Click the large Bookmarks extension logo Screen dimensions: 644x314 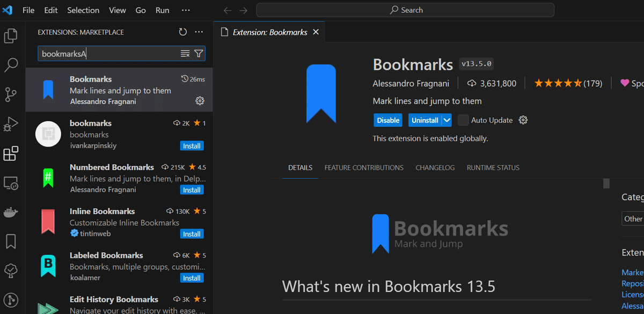coord(321,93)
